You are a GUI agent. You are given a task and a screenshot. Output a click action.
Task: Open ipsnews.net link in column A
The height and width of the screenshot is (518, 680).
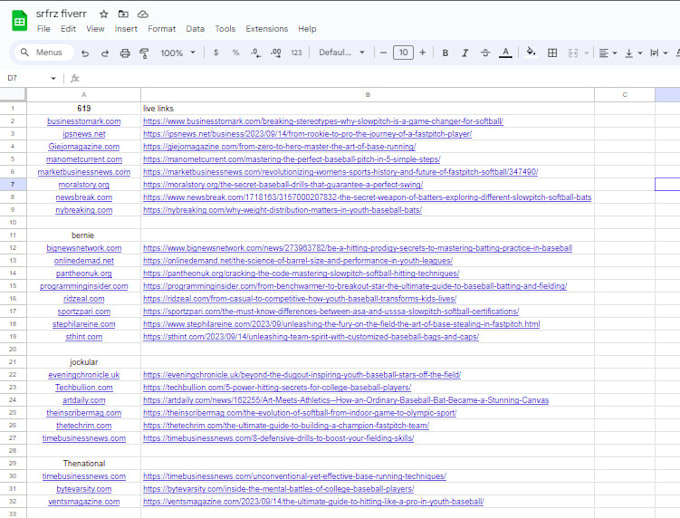coord(84,134)
